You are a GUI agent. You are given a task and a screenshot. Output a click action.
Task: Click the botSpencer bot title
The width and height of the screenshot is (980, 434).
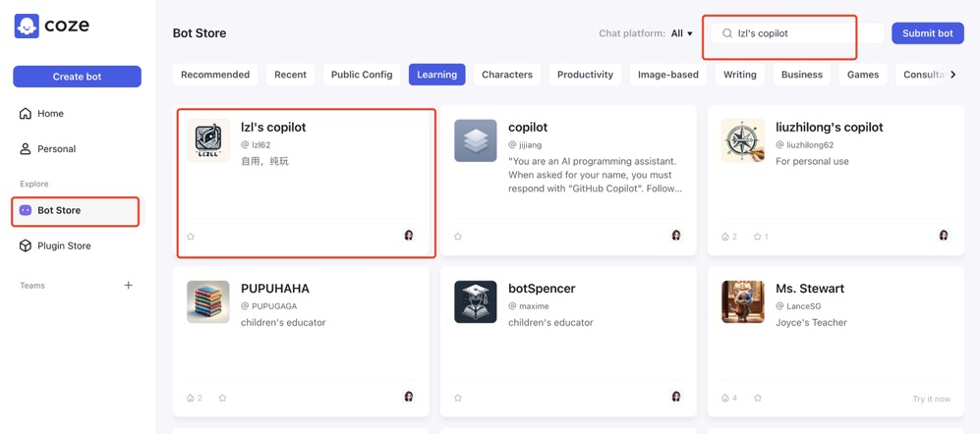[542, 289]
